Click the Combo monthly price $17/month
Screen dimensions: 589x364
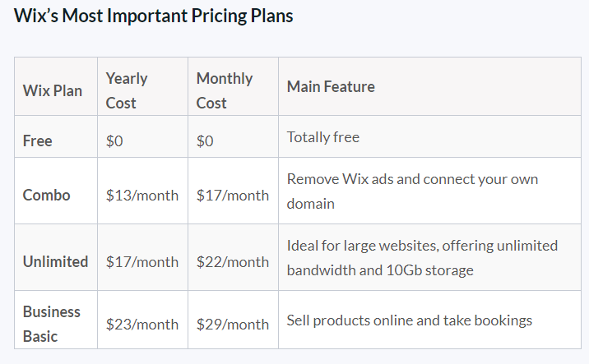point(233,195)
